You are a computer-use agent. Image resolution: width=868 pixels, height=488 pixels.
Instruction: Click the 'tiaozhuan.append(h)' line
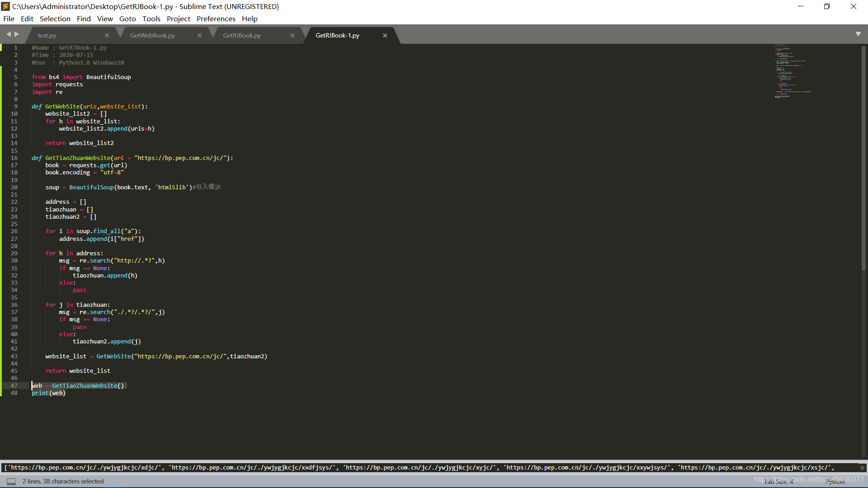pos(105,275)
